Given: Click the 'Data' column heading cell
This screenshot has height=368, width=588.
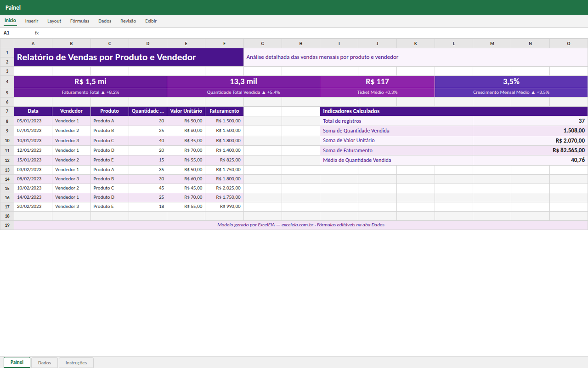Looking at the screenshot, I should (33, 111).
